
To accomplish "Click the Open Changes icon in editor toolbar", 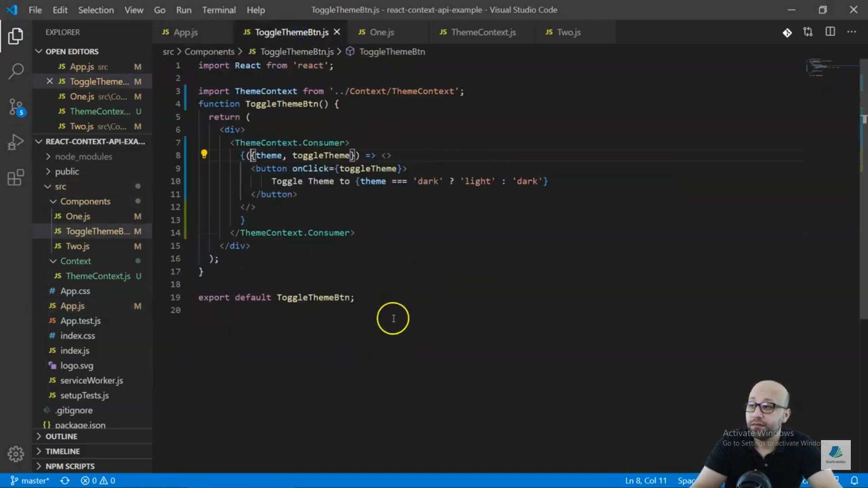I will pos(808,32).
